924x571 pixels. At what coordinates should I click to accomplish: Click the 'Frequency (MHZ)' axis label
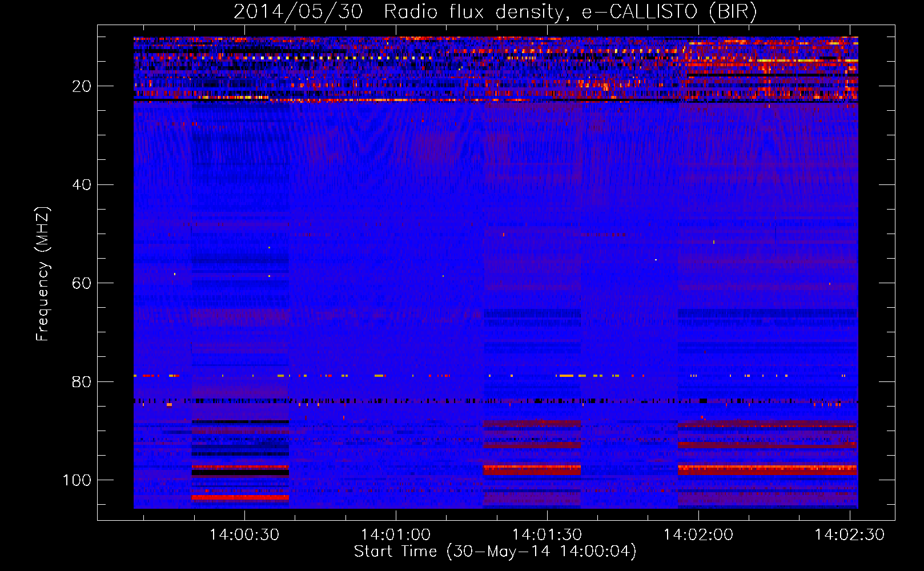click(43, 274)
